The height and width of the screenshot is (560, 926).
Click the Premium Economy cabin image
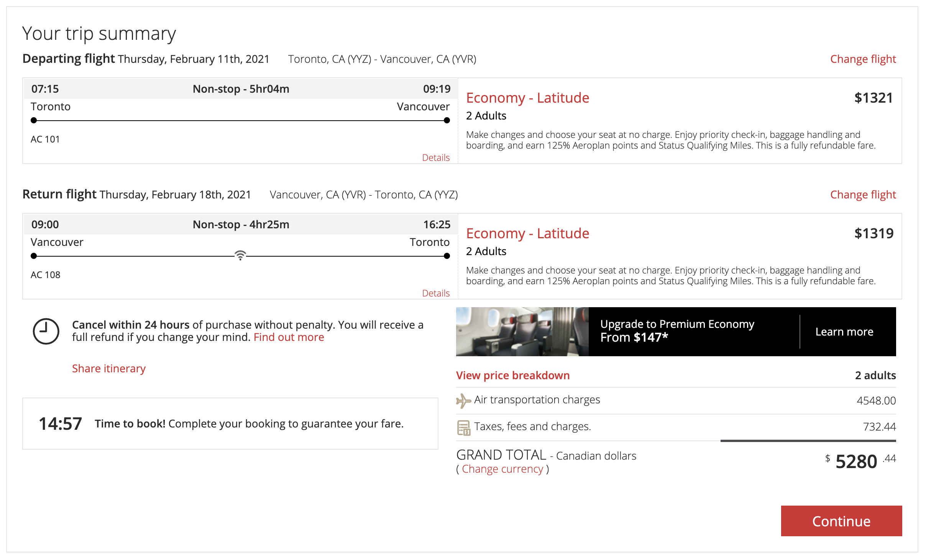522,332
